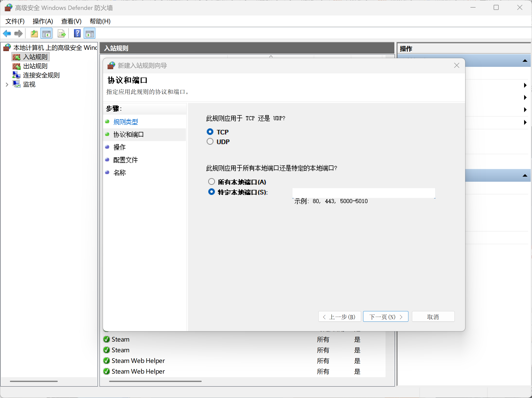This screenshot has width=532, height=398.
Task: Open the 帮助(H) menu
Action: (100, 21)
